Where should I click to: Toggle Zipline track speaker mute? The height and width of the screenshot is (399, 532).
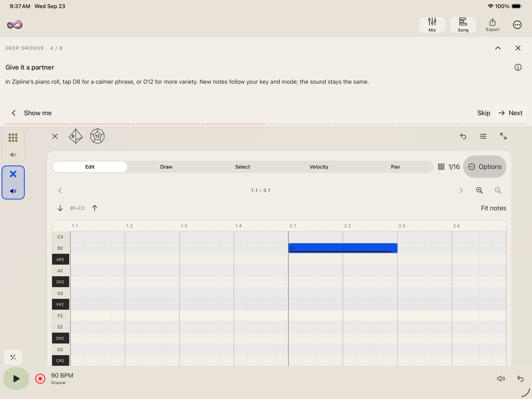(13, 191)
